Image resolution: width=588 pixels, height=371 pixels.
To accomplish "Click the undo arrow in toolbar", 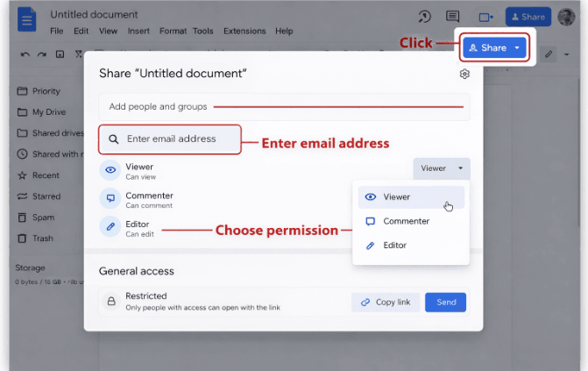I will (25, 54).
